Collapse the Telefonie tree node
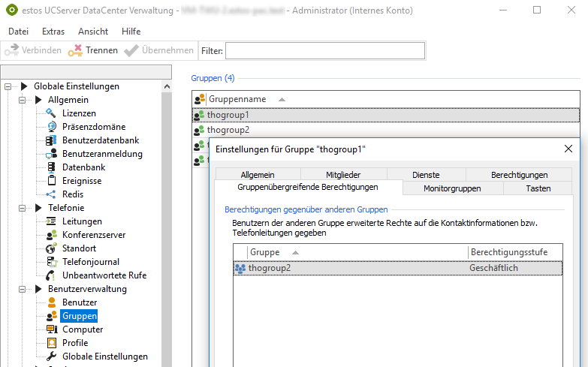 tap(23, 208)
